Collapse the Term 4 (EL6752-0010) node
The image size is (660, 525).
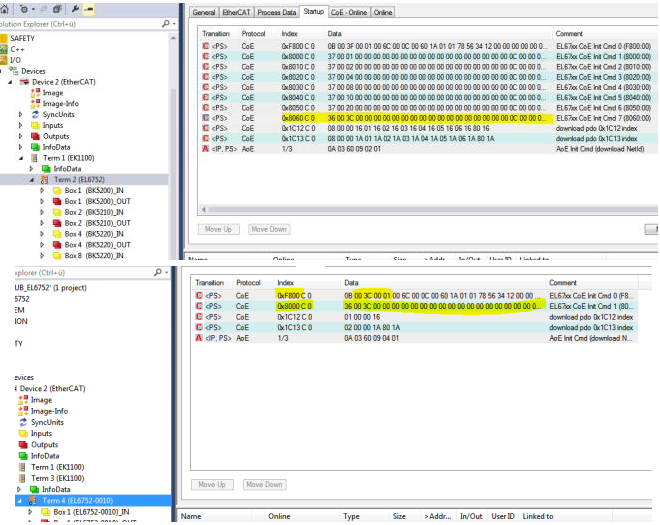click(x=19, y=501)
